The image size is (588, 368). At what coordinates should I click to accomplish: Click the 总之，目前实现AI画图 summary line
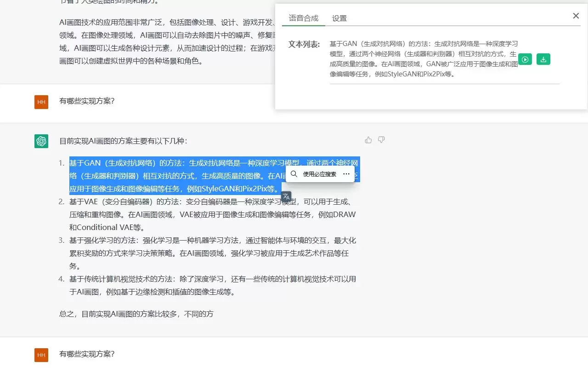click(136, 314)
